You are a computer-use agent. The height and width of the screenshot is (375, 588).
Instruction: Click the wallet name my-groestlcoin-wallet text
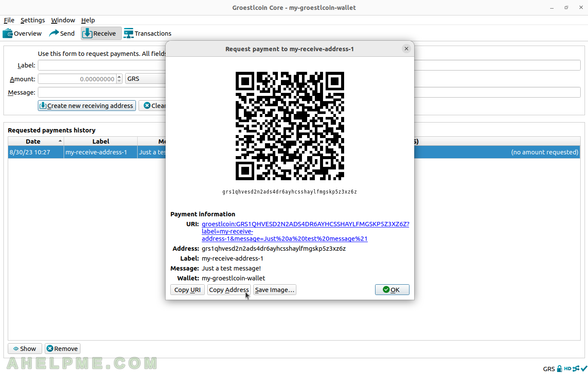[233, 278]
